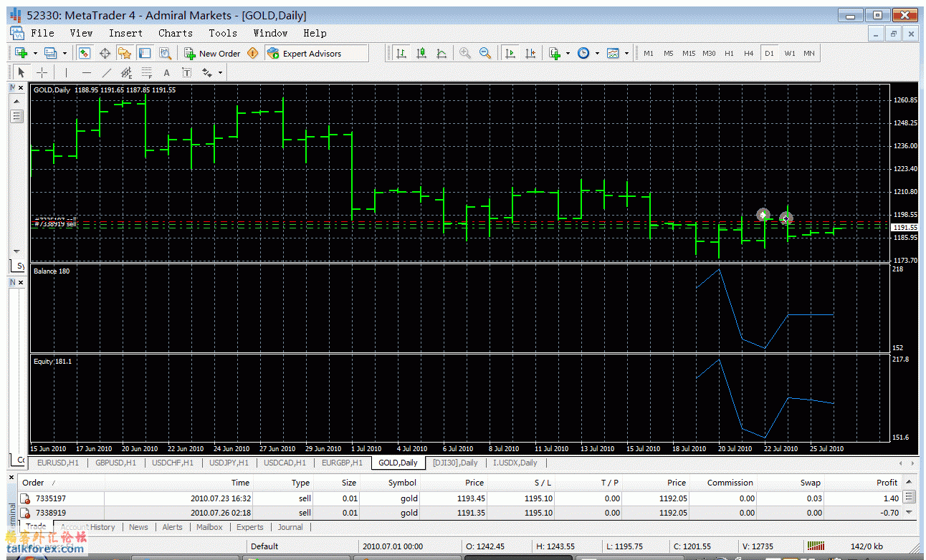Click the orange diamond MetaEditor icon
The height and width of the screenshot is (560, 926).
[x=252, y=53]
